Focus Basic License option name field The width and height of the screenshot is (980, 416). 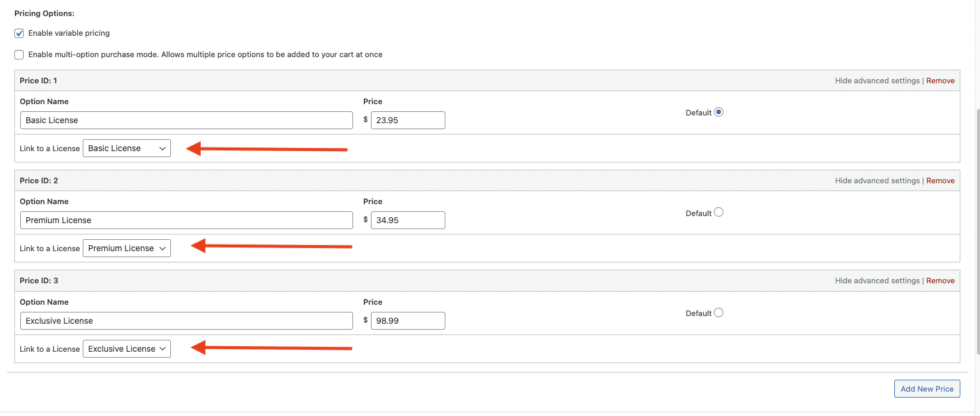[186, 120]
